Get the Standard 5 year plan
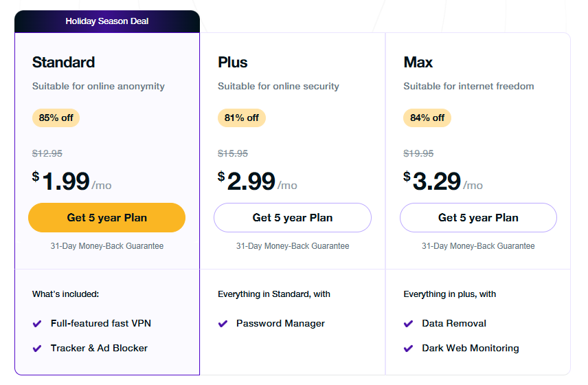Screen dimensions: 588x385 106,218
